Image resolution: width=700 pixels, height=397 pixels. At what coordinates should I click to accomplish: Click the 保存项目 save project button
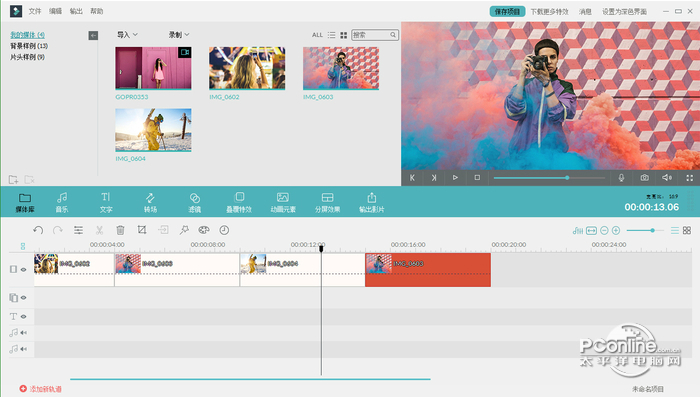point(507,12)
